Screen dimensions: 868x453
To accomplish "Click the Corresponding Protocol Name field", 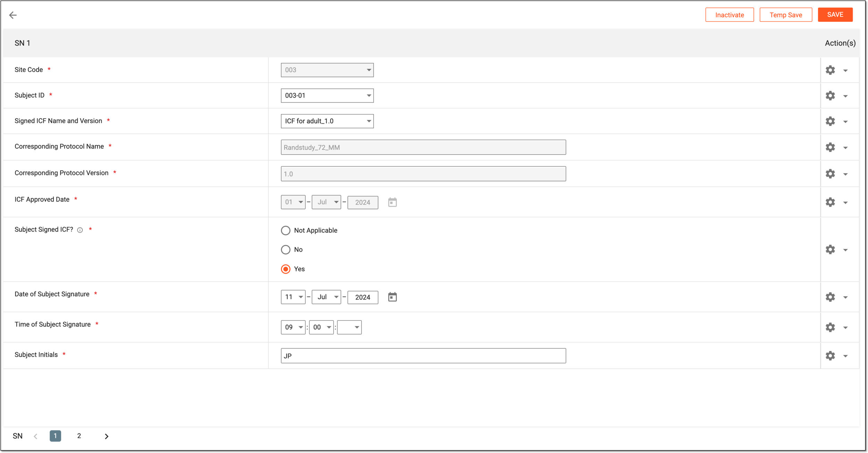I will click(423, 147).
